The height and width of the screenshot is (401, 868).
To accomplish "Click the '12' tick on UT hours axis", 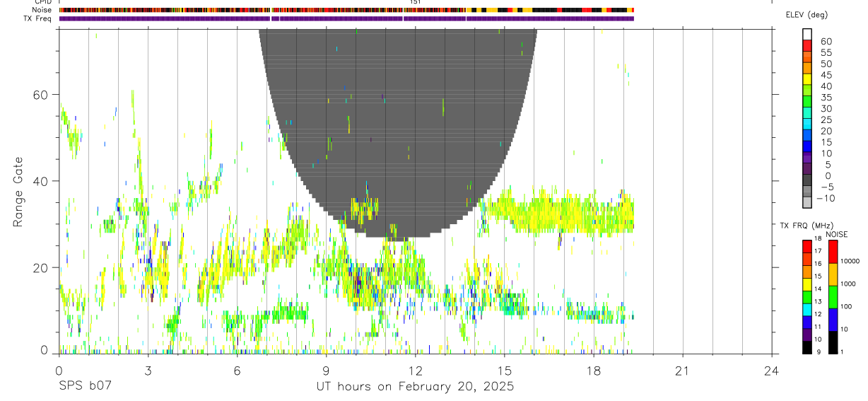I will point(415,370).
